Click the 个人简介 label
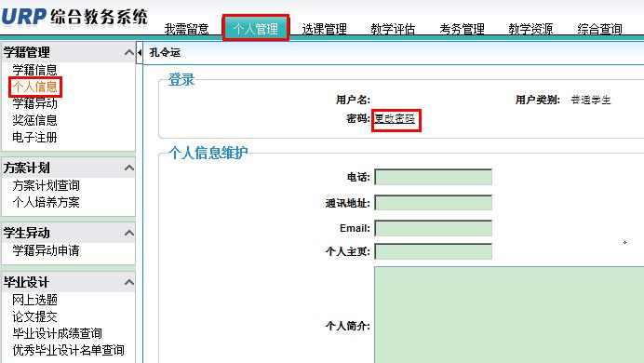This screenshot has width=644, height=363. pyautogui.click(x=347, y=326)
